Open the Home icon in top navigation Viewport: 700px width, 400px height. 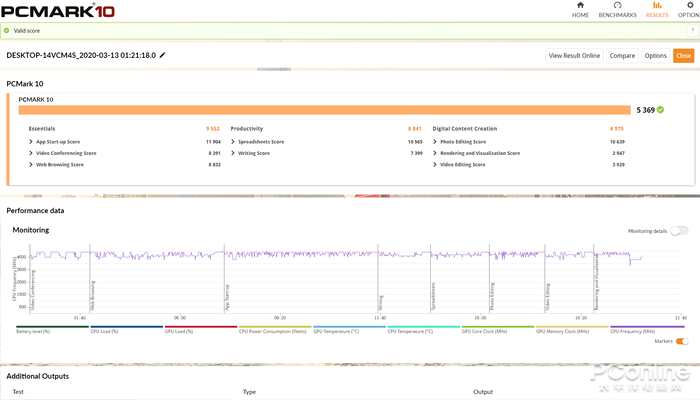(580, 5)
